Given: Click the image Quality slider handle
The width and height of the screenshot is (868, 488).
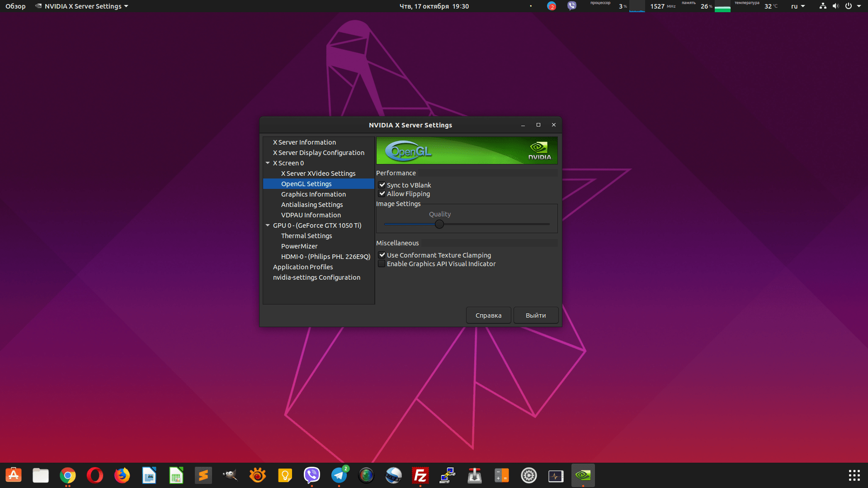Looking at the screenshot, I should pyautogui.click(x=439, y=224).
